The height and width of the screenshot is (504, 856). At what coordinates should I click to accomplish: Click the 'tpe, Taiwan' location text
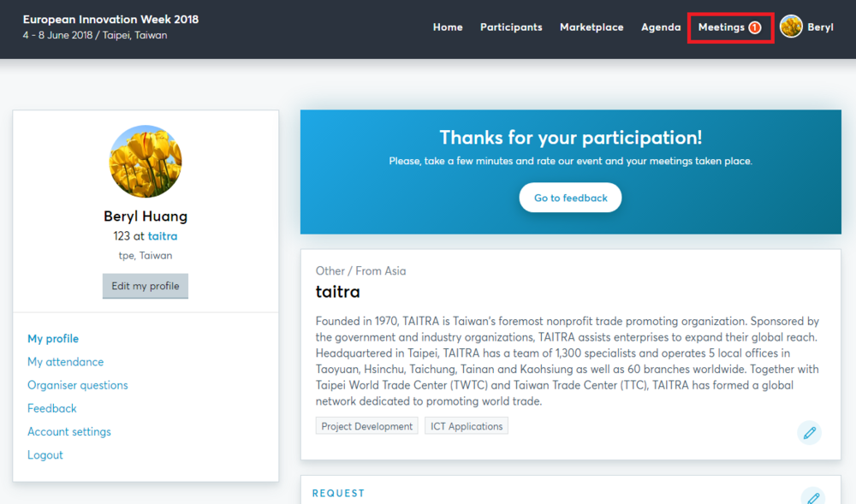click(146, 255)
